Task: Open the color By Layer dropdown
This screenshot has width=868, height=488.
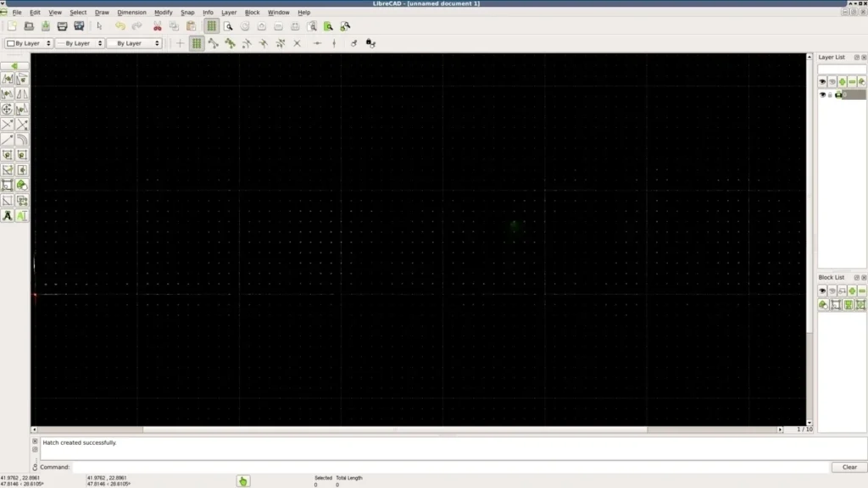Action: [x=29, y=43]
